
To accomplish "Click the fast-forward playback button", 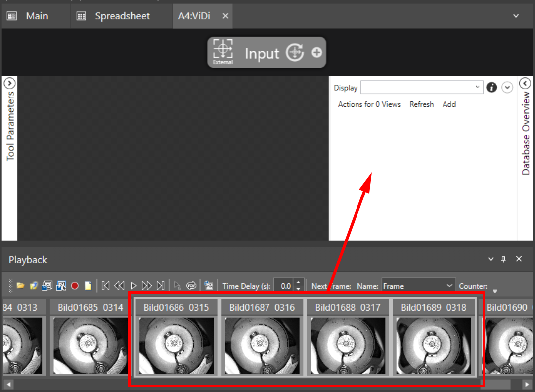I will click(x=146, y=286).
